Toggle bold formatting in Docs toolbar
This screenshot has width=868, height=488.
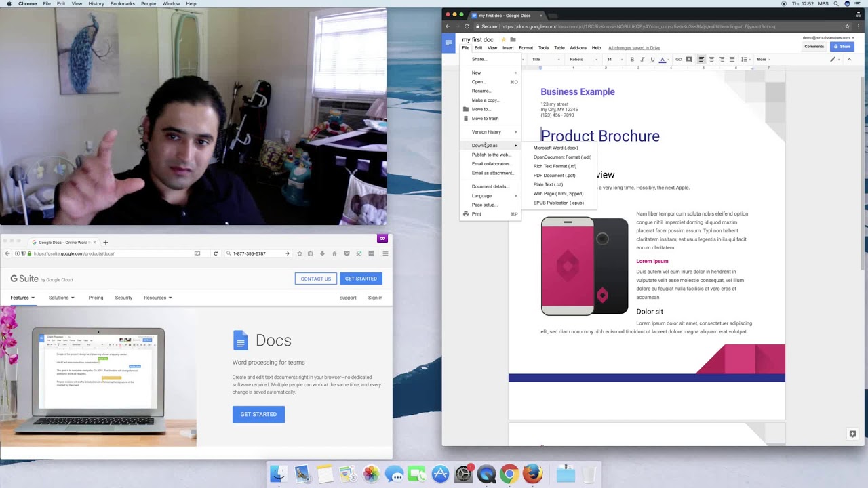[632, 60]
